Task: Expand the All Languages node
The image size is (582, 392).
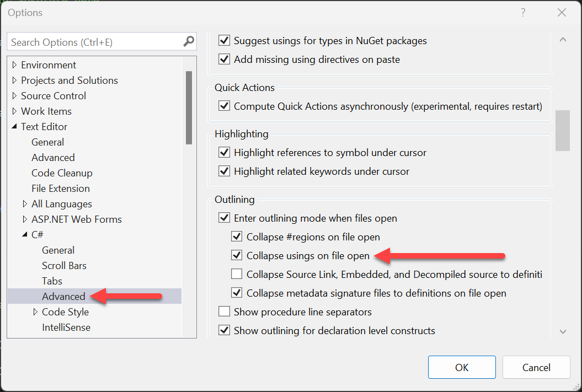Action: point(25,204)
